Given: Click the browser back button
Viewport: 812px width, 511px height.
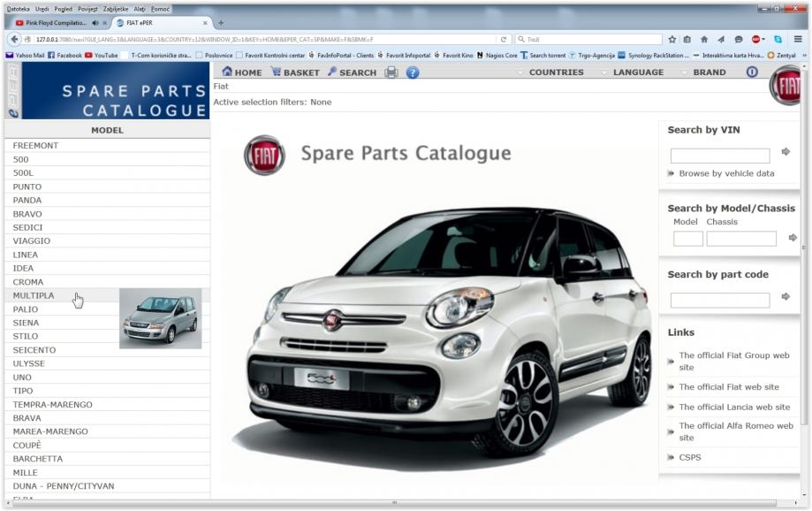Looking at the screenshot, I should [x=14, y=39].
